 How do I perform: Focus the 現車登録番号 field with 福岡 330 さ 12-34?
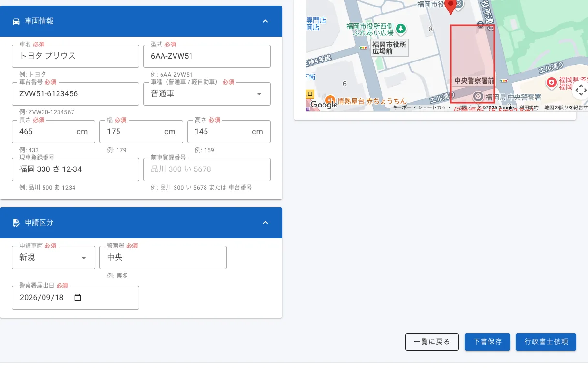(x=75, y=169)
